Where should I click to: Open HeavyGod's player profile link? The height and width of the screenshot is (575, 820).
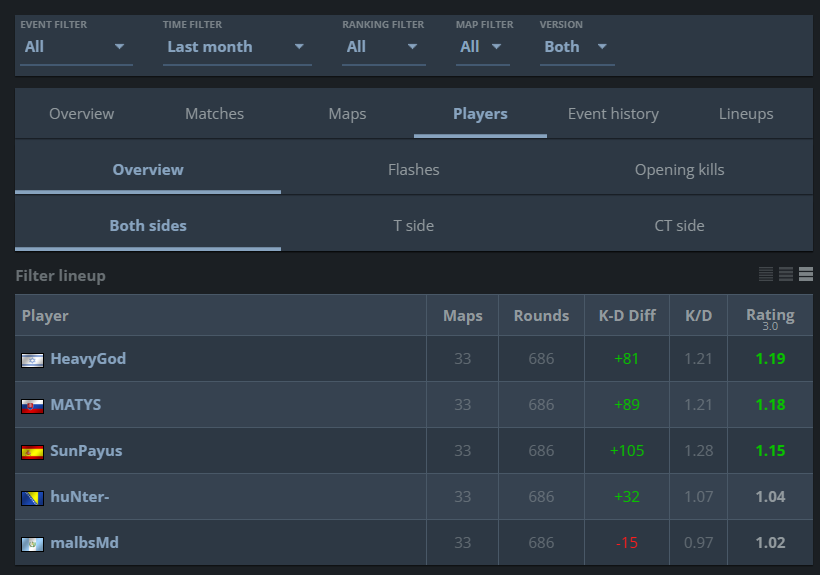[x=88, y=359]
